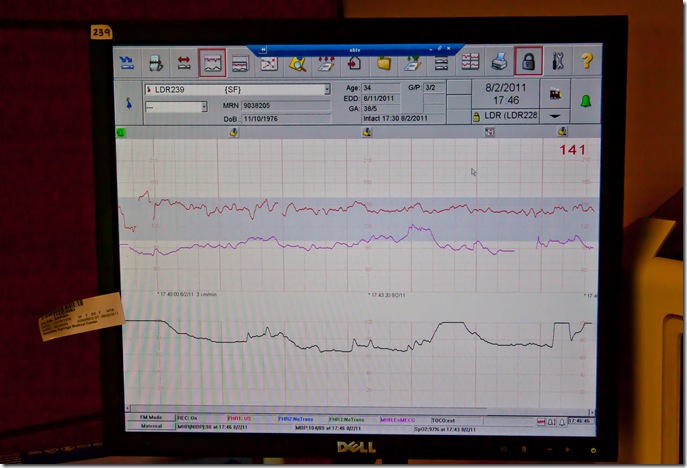Click the magnifying glass search icon
687x468 pixels.
[297, 64]
